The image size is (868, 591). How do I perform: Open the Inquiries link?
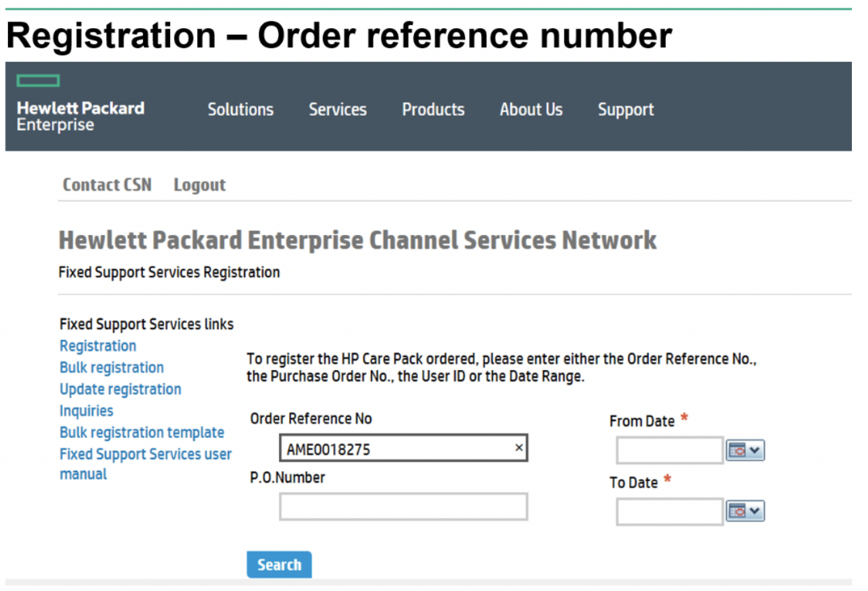tap(87, 410)
